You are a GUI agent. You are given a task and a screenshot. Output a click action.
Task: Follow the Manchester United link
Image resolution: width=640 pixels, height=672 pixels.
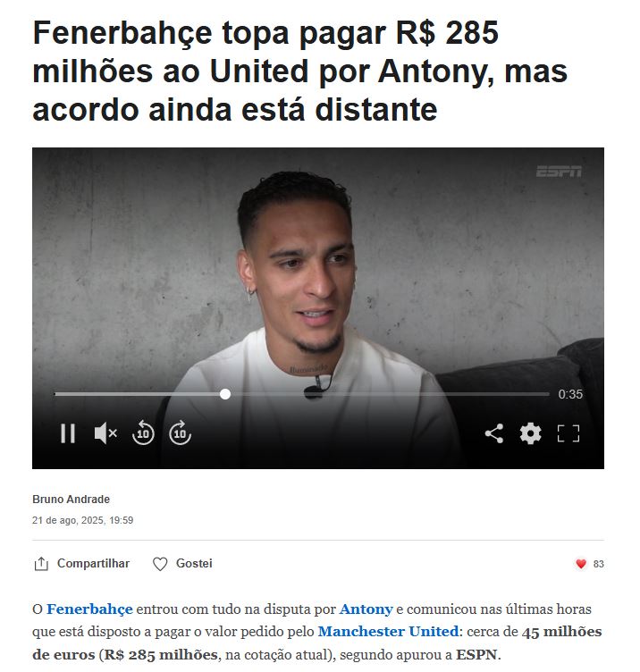tap(388, 632)
